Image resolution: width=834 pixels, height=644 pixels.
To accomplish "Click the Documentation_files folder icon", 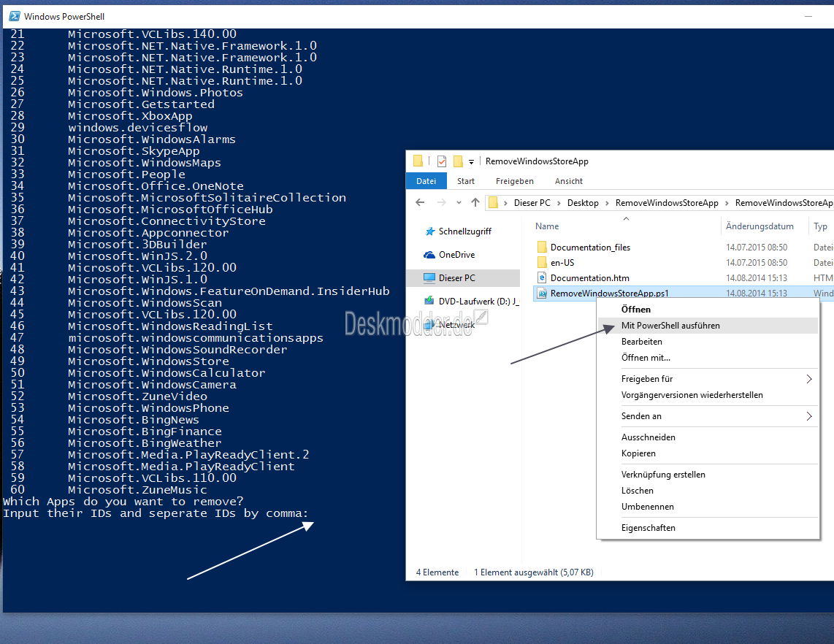I will coord(542,247).
